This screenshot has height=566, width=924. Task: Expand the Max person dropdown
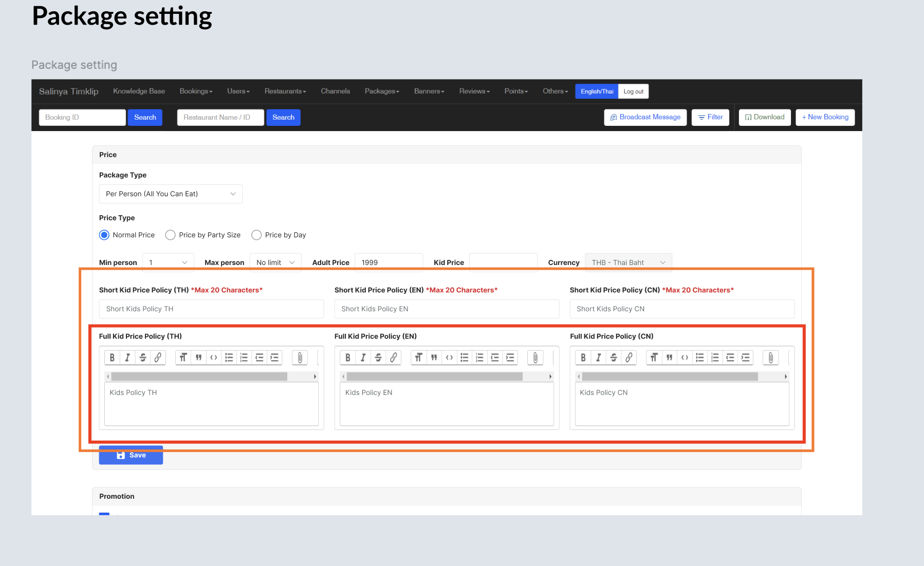click(275, 262)
